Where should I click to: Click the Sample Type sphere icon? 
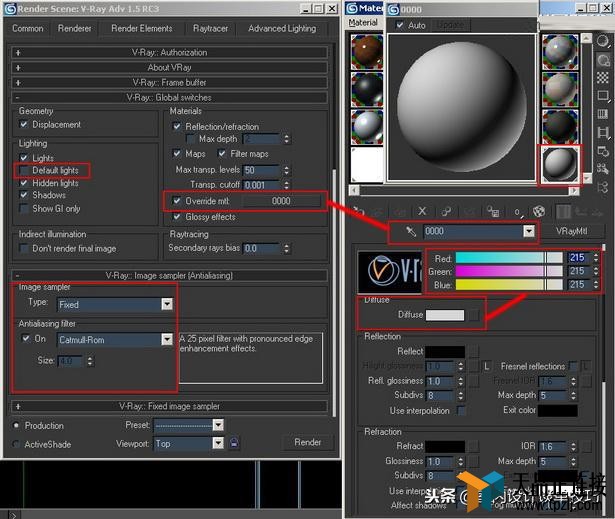click(x=603, y=40)
